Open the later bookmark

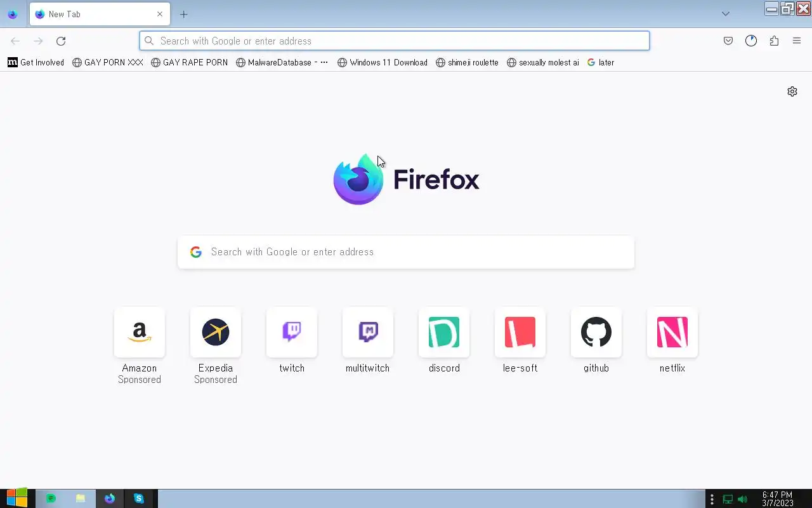(x=601, y=62)
